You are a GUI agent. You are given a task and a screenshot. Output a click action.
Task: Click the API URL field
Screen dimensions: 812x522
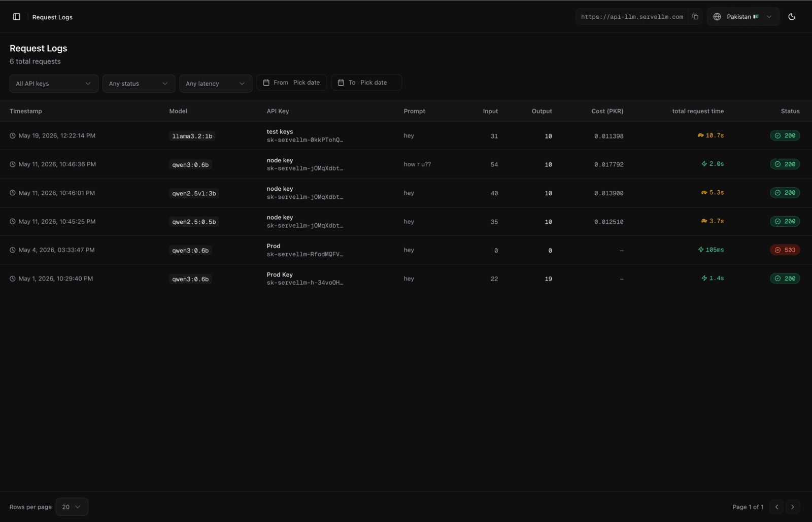pos(632,17)
